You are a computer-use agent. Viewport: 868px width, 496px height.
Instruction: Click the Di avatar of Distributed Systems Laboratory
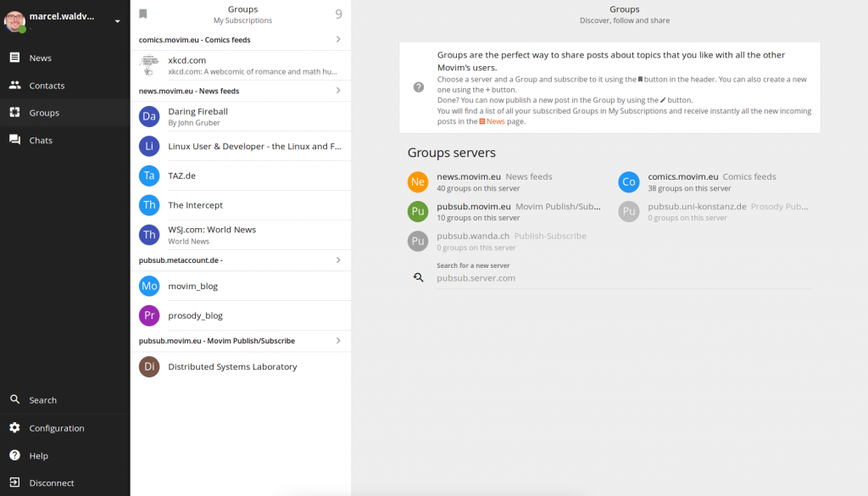tap(149, 366)
